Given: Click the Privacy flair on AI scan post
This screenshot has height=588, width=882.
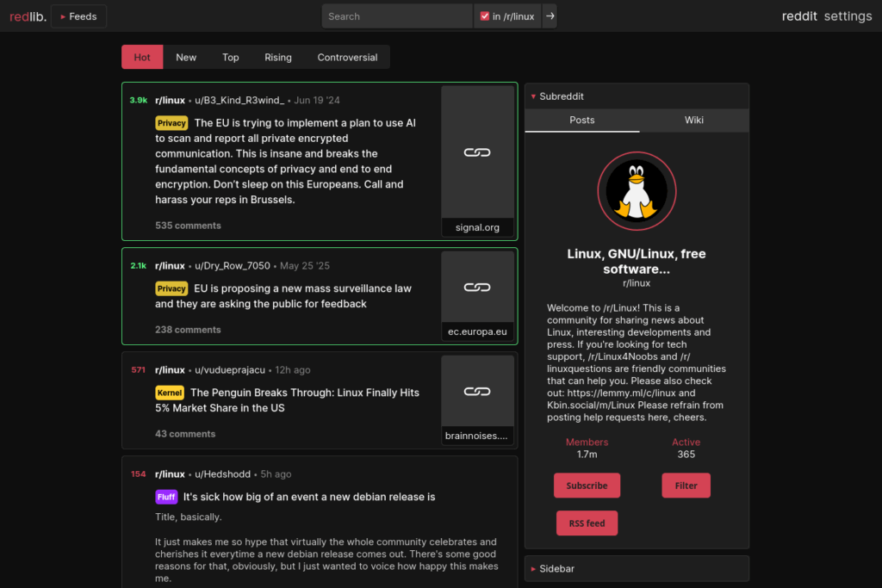Looking at the screenshot, I should pos(171,122).
